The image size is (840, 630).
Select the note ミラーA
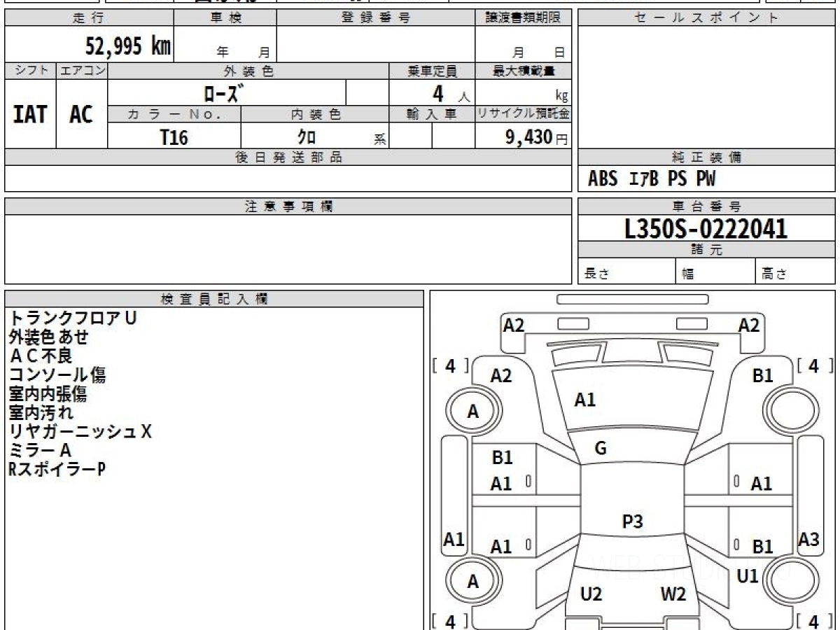coord(40,450)
